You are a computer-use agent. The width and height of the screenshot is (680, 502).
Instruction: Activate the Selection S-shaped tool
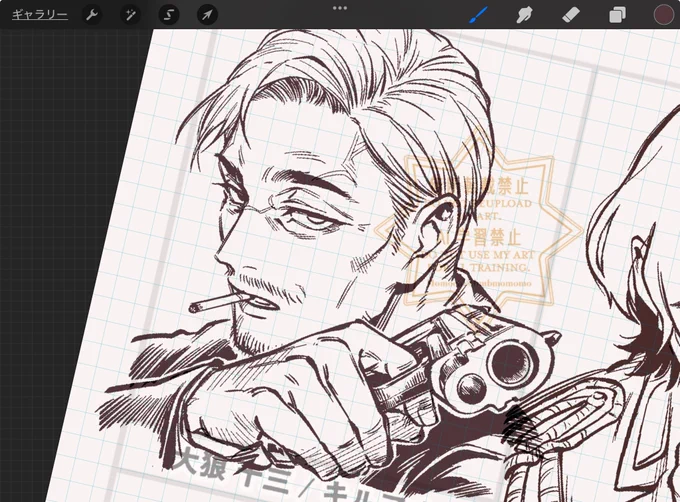(x=169, y=15)
